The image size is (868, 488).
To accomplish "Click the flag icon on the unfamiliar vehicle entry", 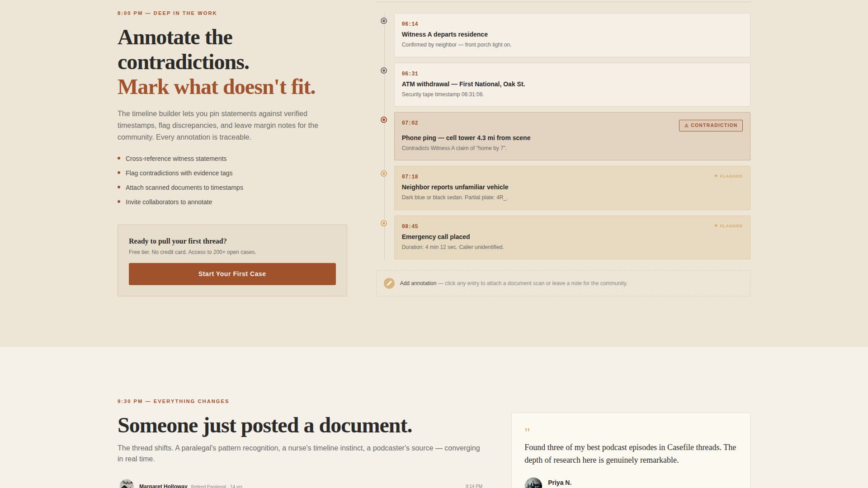I will tap(716, 176).
